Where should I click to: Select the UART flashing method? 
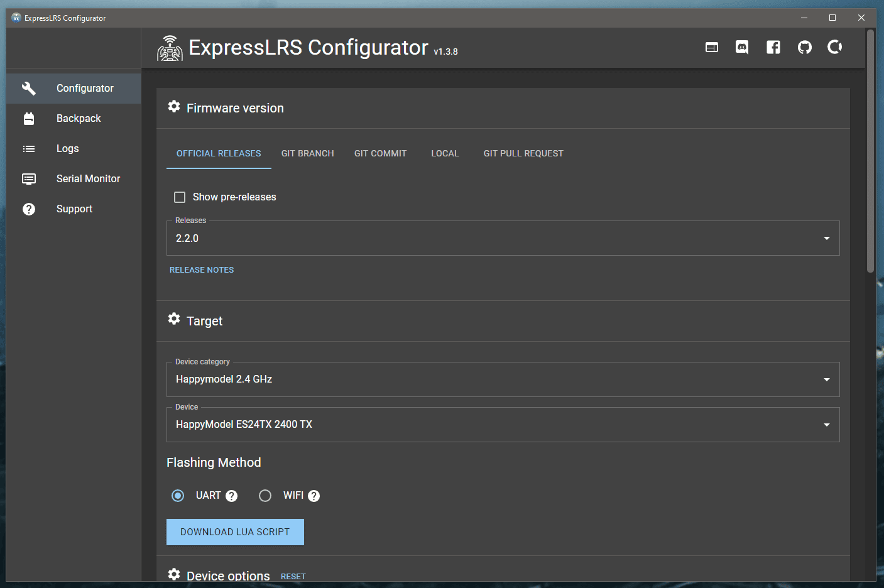point(178,496)
